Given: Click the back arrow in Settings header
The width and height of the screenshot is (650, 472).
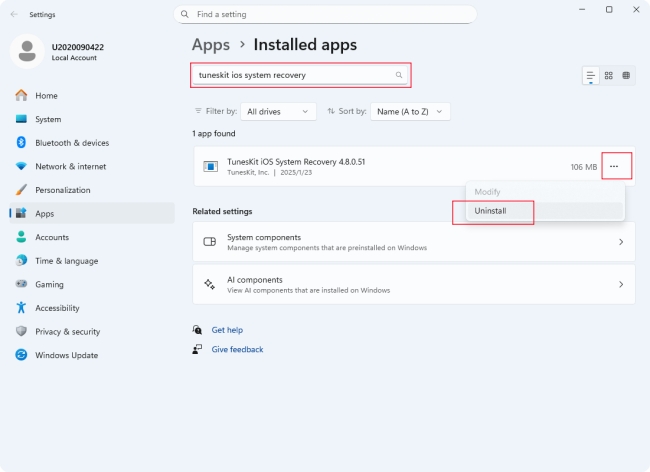Looking at the screenshot, I should pos(14,15).
